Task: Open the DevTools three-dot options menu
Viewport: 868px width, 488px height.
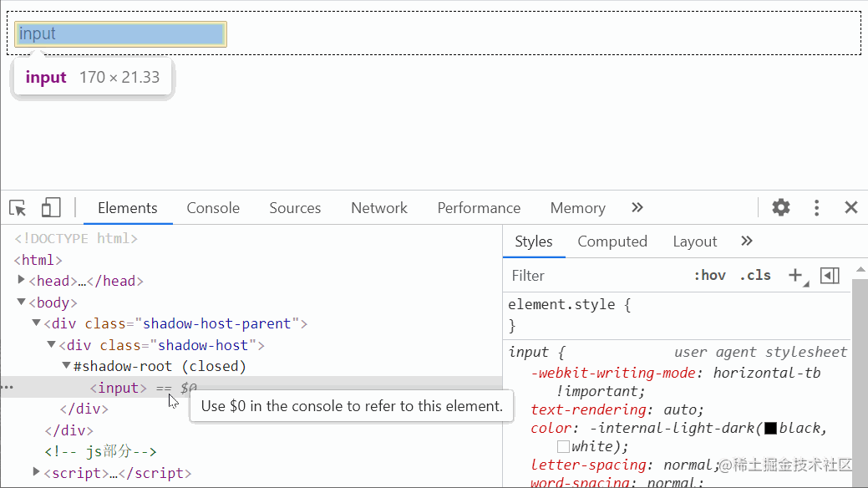Action: (x=816, y=208)
